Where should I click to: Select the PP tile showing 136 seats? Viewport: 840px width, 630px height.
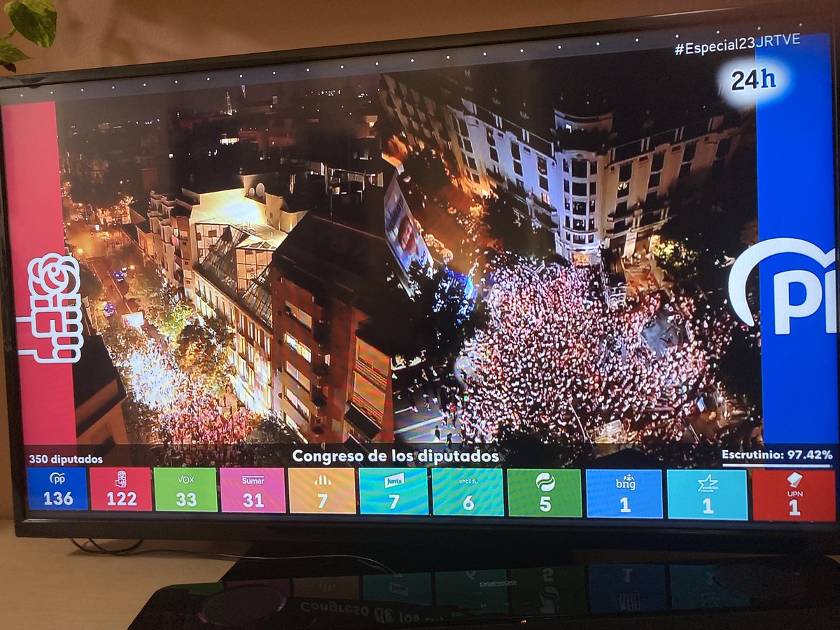(x=57, y=489)
